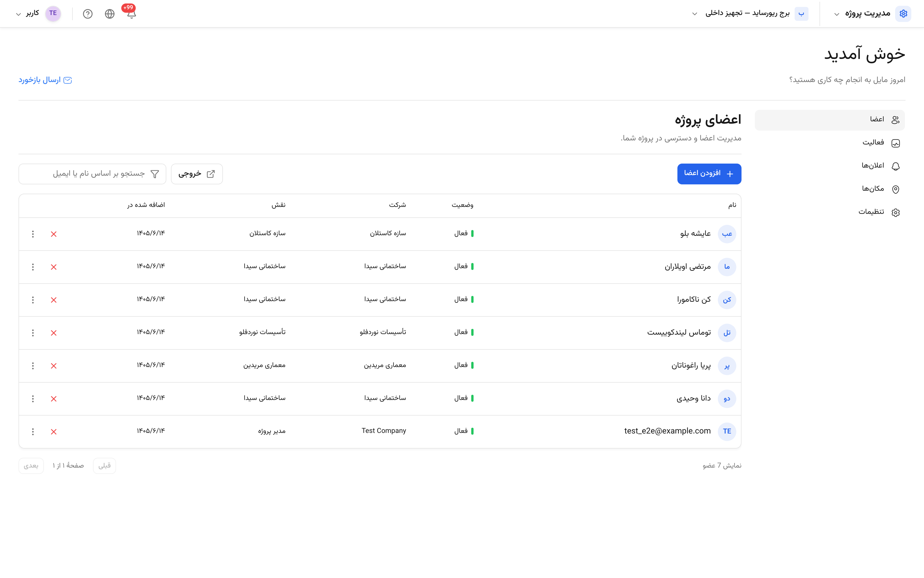Open more options for توماس لیندکوییست row
Image resolution: width=924 pixels, height=578 pixels.
coord(33,333)
